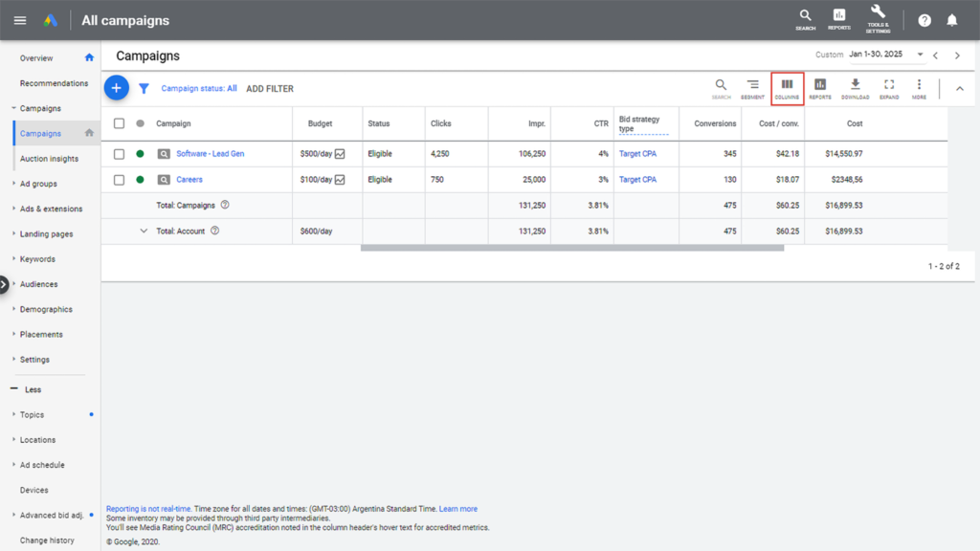The image size is (980, 551).
Task: Tick the Careers campaign checkbox
Action: pos(119,180)
